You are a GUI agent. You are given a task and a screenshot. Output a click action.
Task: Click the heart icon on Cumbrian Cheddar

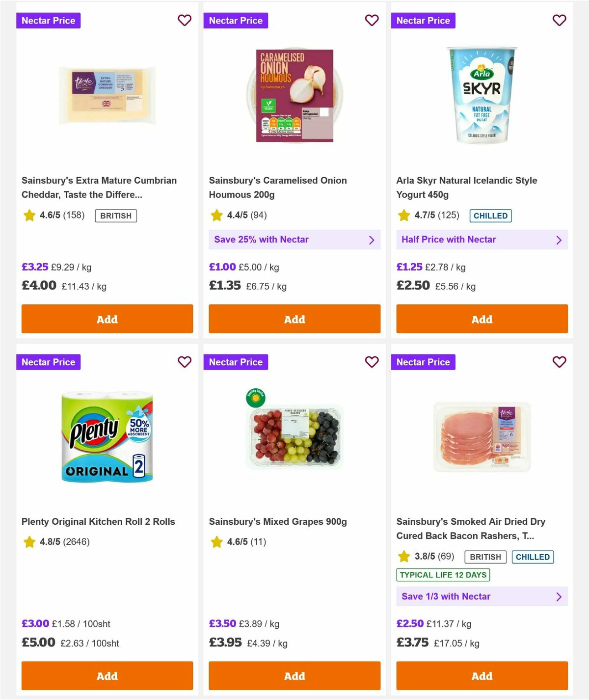pos(185,20)
